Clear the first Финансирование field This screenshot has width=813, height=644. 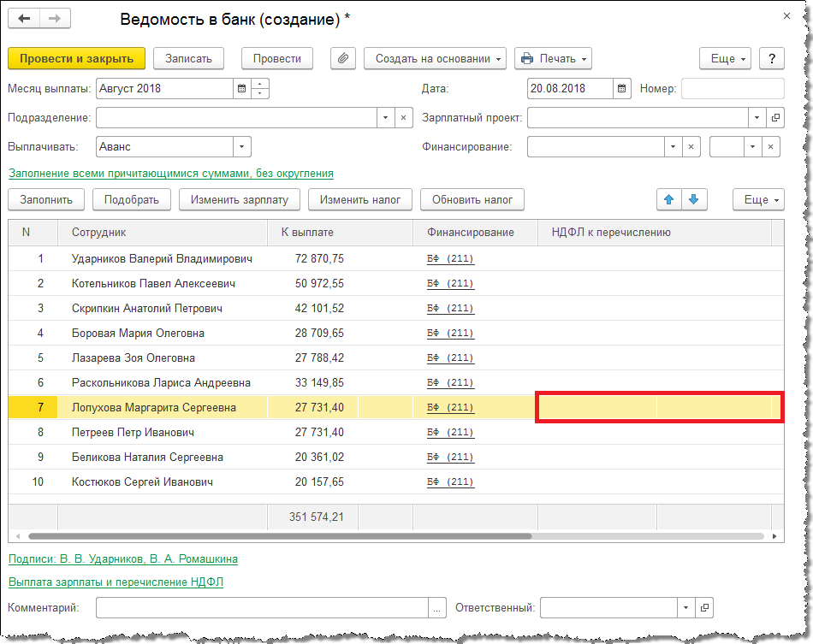691,146
